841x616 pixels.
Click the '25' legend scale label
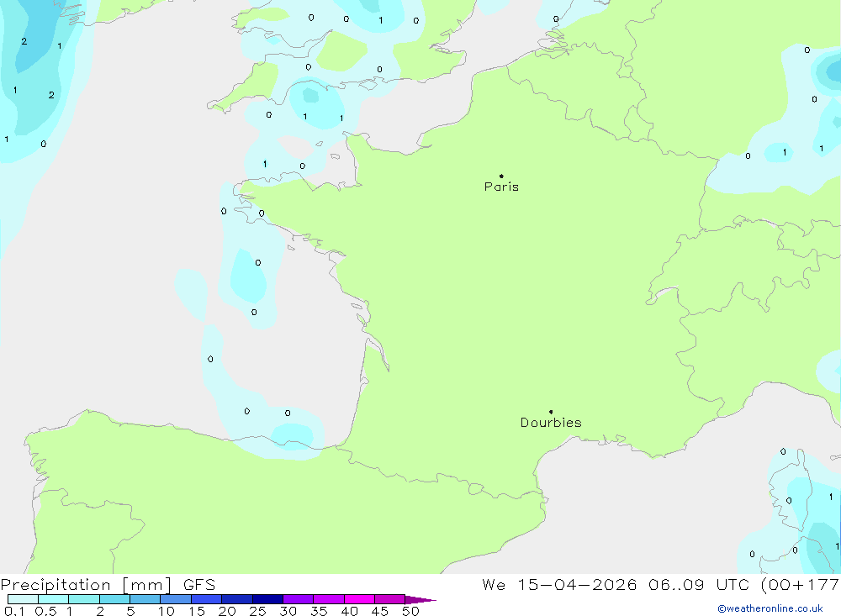pos(258,611)
